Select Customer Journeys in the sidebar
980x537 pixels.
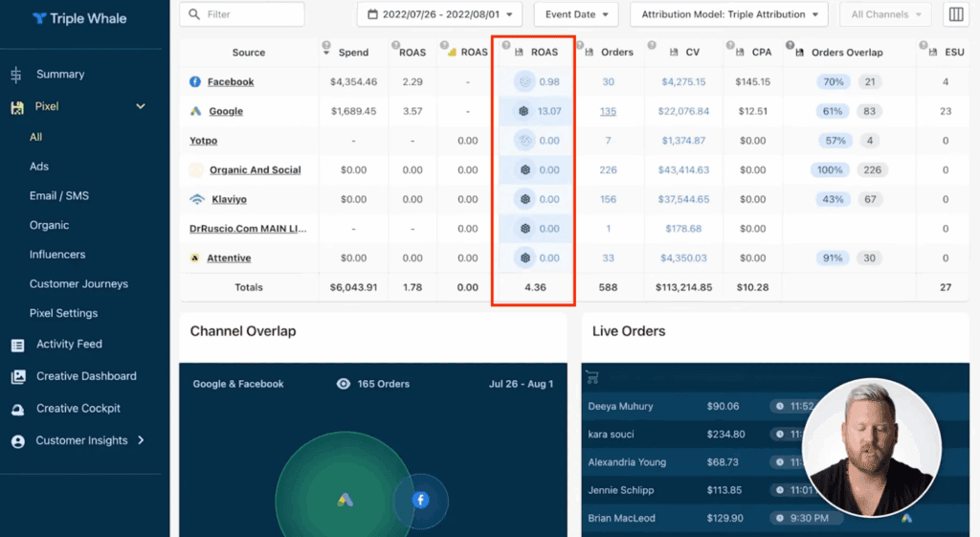(x=78, y=284)
